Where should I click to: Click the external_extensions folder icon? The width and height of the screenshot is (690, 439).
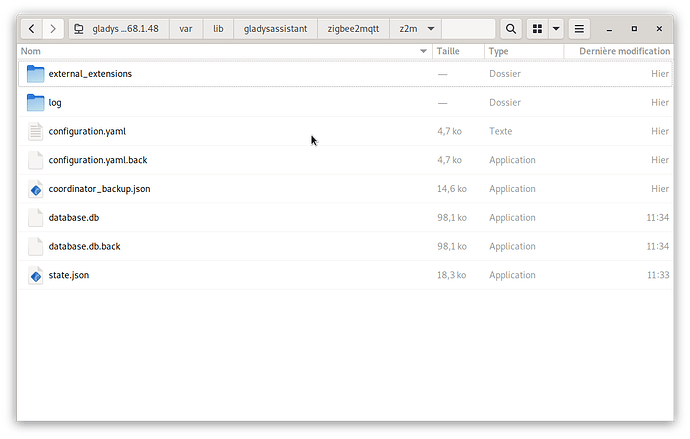coord(35,74)
